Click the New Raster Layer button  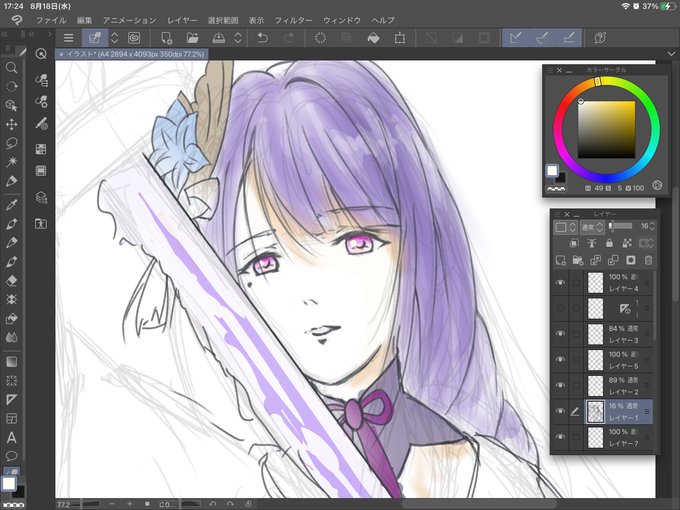click(560, 260)
